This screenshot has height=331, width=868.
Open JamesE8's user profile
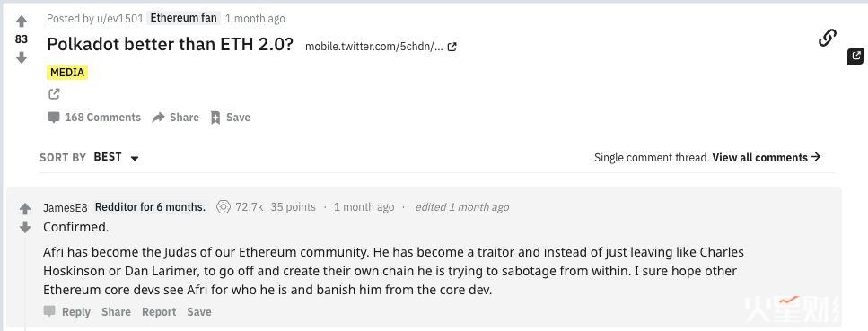66,207
